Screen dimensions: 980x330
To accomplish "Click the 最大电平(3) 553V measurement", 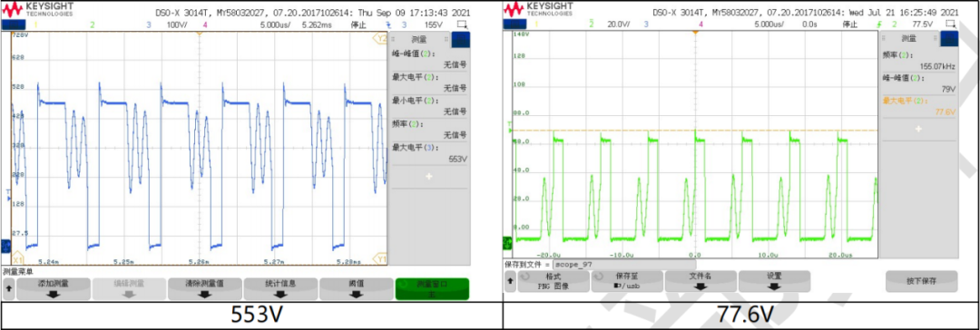I will coord(429,152).
